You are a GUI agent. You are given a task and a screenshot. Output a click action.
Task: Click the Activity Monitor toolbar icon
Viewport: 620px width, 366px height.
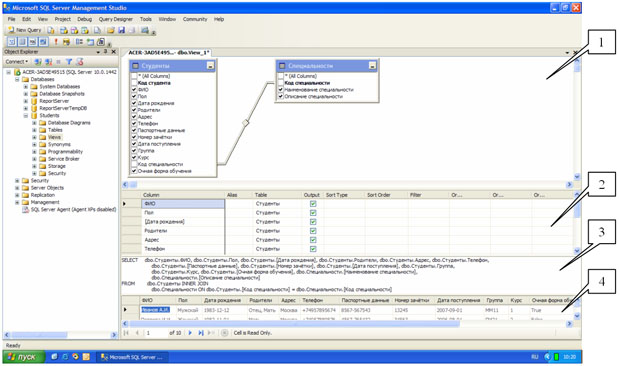click(145, 30)
